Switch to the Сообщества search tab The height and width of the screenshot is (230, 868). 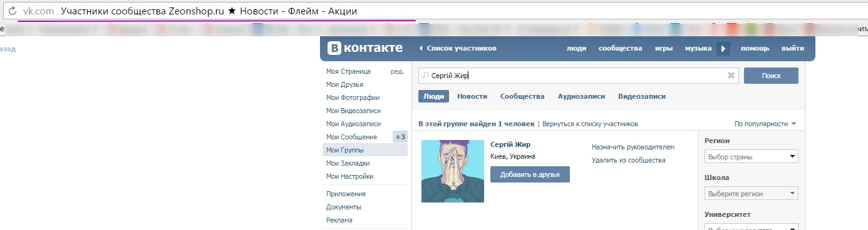(x=522, y=96)
